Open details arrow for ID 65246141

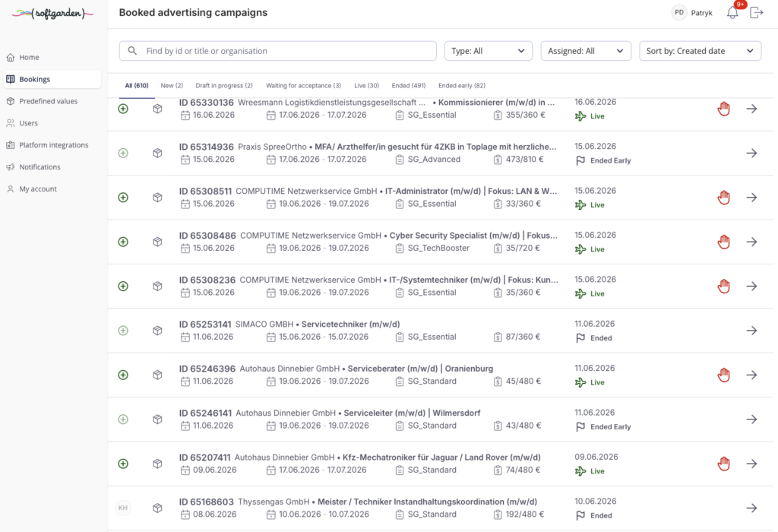(x=751, y=420)
